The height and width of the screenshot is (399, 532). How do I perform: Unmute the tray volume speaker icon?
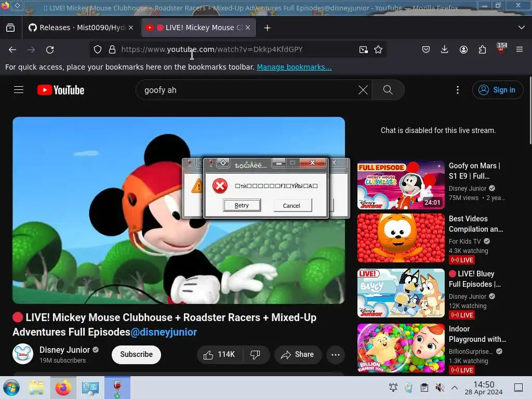pyautogui.click(x=440, y=388)
